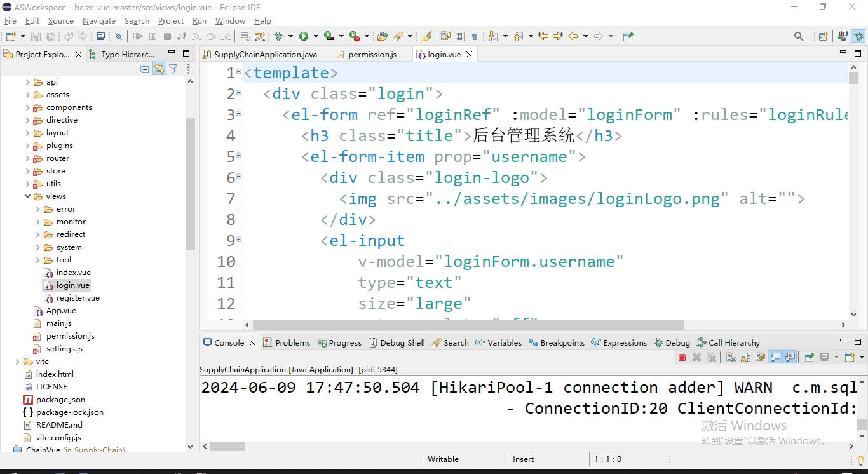Expand the monitor folder
This screenshot has height=474, width=868.
pyautogui.click(x=37, y=222)
